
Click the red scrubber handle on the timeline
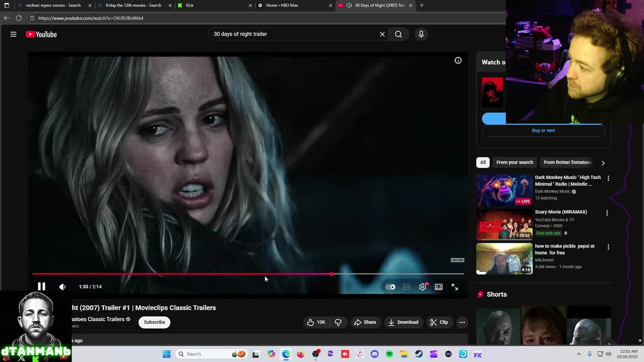click(x=332, y=274)
